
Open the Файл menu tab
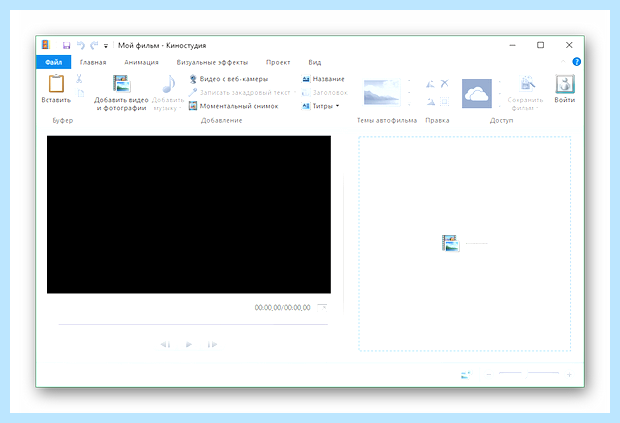[x=53, y=62]
